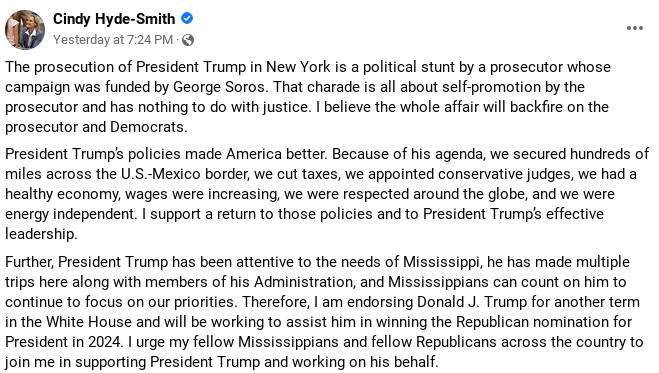Screen dimensions: 659x373
Task: Click the globe public audience icon
Action: 188,40
